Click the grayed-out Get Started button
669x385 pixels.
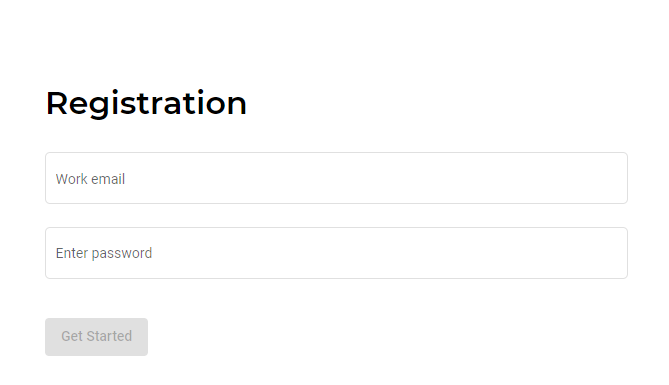pyautogui.click(x=96, y=337)
